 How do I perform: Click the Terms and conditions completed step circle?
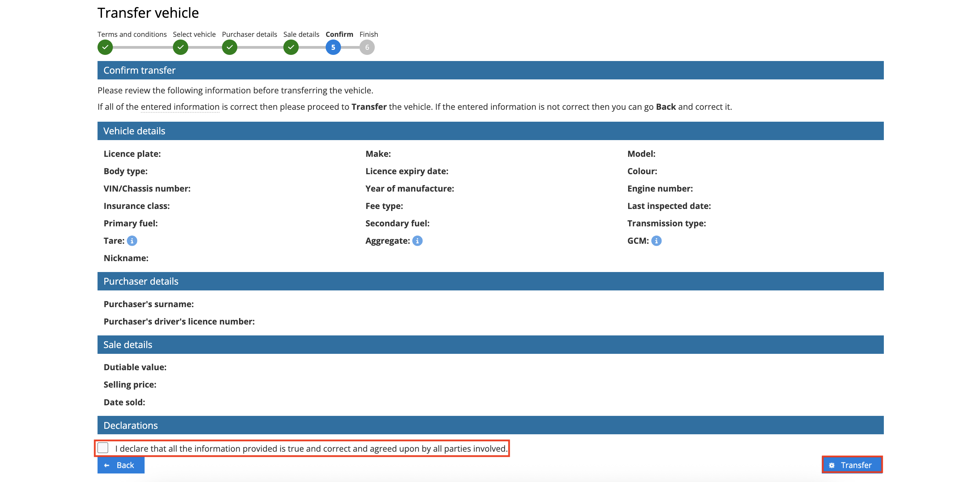click(105, 48)
